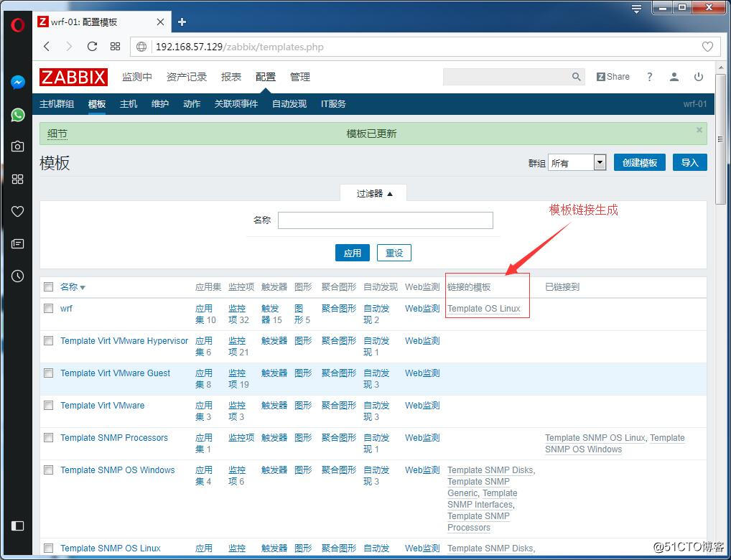Check the Template Virt VMware checkbox
The height and width of the screenshot is (560, 731).
(x=49, y=405)
